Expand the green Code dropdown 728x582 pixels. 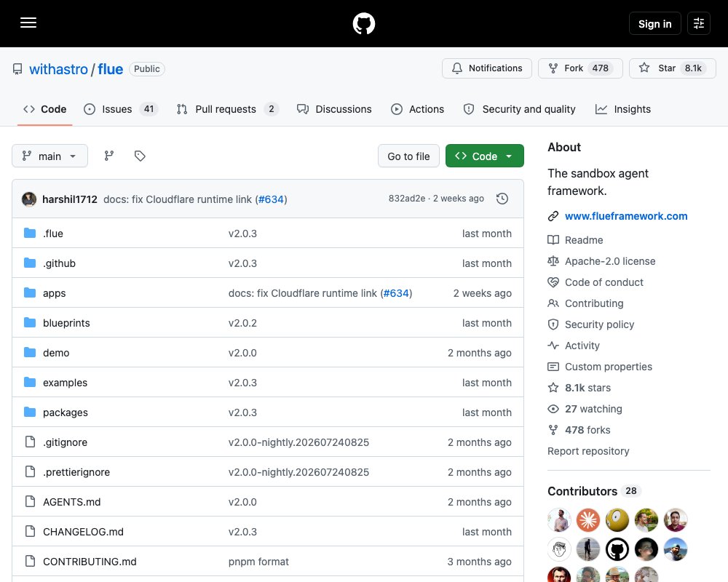(485, 156)
